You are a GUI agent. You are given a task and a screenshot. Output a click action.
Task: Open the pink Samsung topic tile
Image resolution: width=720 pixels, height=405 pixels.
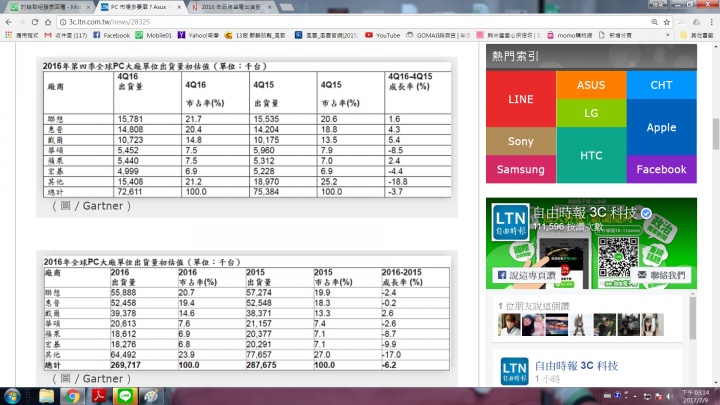(x=521, y=169)
